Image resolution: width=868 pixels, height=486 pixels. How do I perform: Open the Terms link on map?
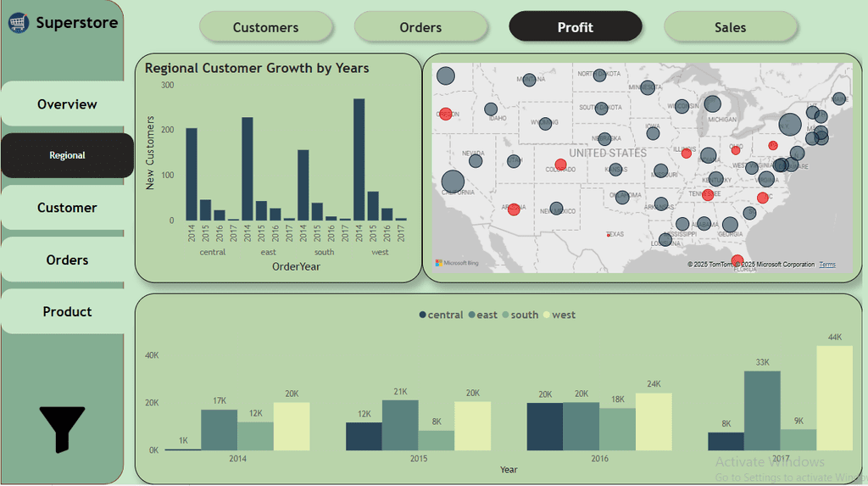[827, 265]
